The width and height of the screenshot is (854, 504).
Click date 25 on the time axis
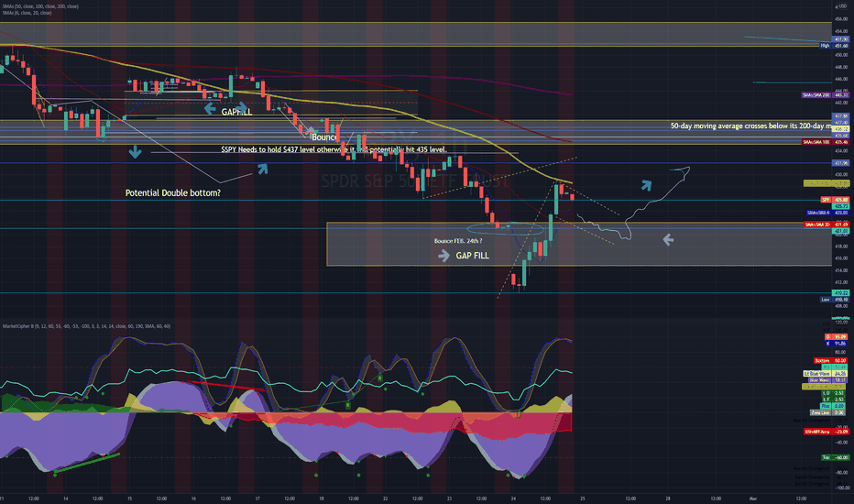point(582,498)
